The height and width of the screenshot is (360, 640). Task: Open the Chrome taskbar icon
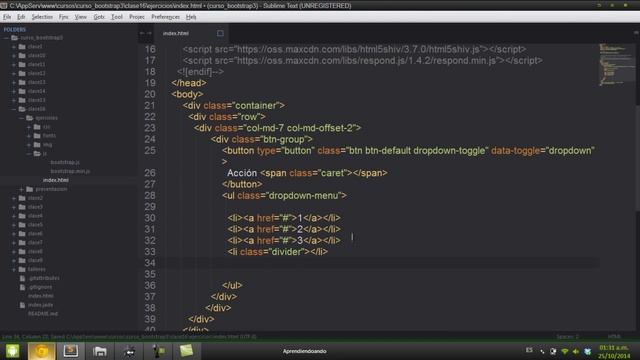(x=41, y=351)
